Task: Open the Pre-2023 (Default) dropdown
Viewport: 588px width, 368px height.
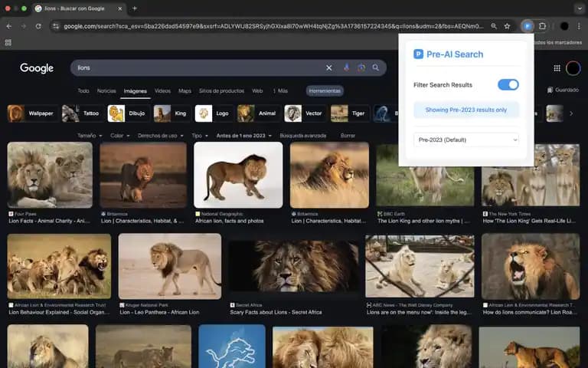Action: pyautogui.click(x=466, y=140)
